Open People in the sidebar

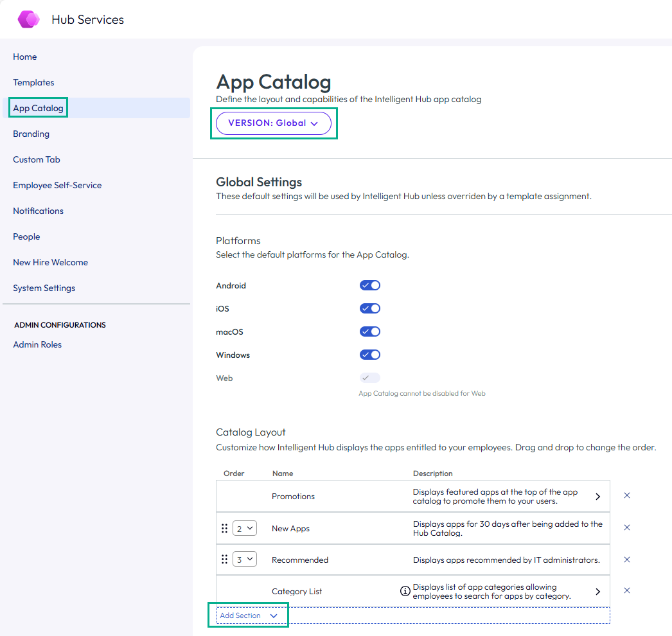pos(26,236)
